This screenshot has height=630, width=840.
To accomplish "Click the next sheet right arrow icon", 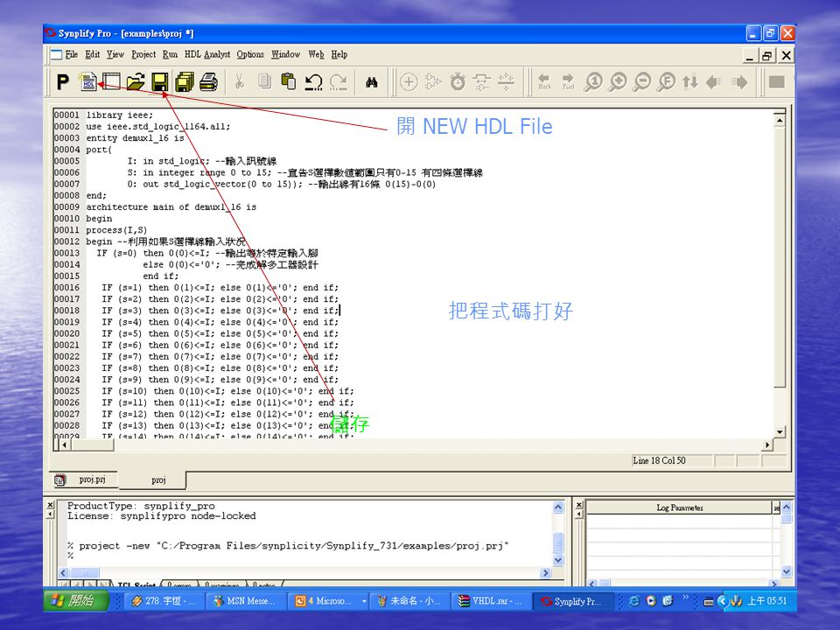I will coord(739,82).
